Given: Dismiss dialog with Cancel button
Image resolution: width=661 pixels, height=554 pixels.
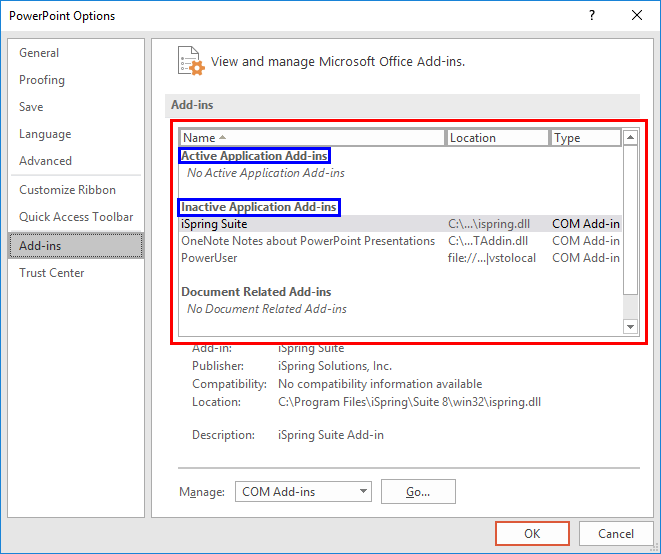Looking at the screenshot, I should tap(615, 534).
